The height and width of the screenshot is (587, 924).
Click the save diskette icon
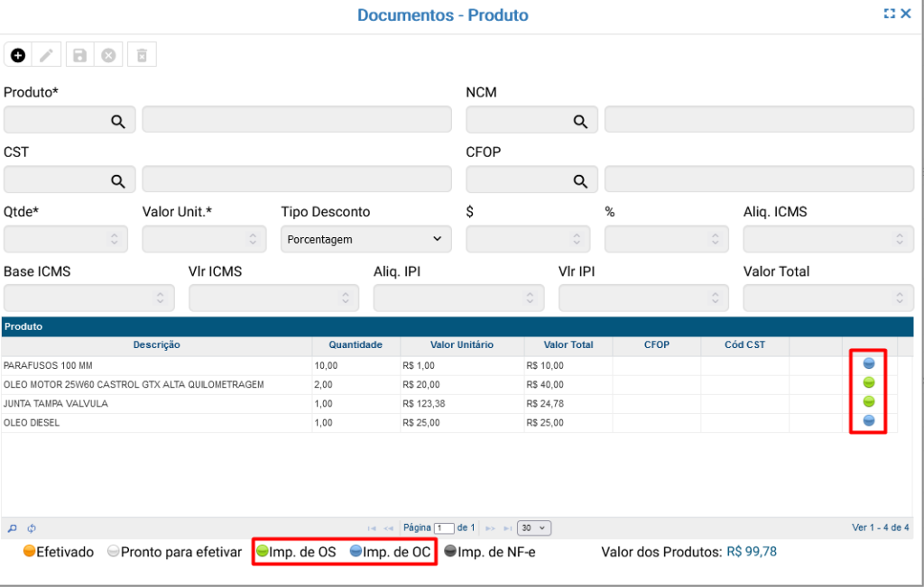(x=79, y=55)
